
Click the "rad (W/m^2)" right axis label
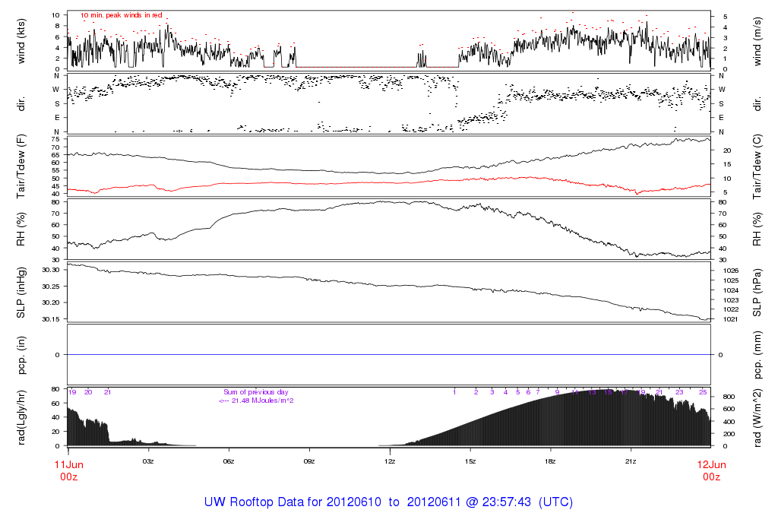[x=757, y=416]
